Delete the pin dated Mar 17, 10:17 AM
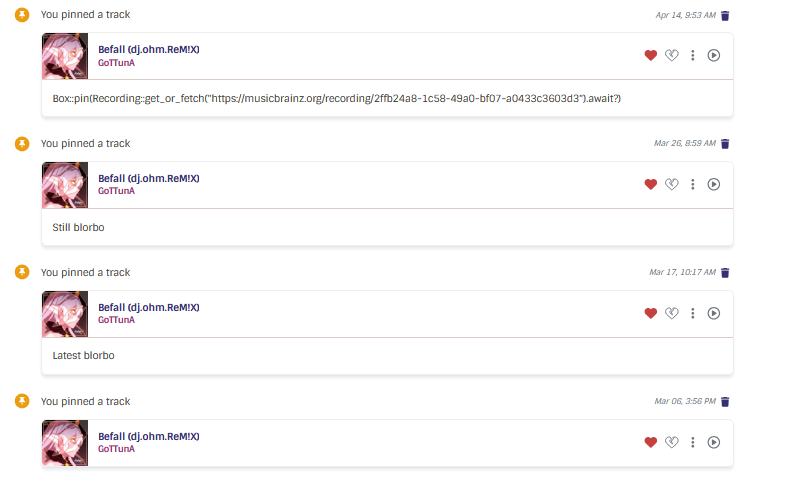Screen dimensions: 786x480 [725, 273]
